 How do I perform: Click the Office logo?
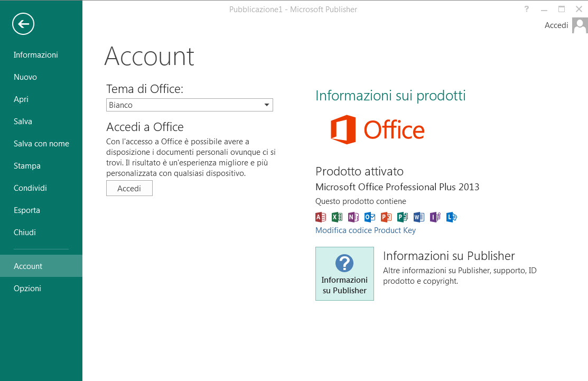[x=377, y=130]
